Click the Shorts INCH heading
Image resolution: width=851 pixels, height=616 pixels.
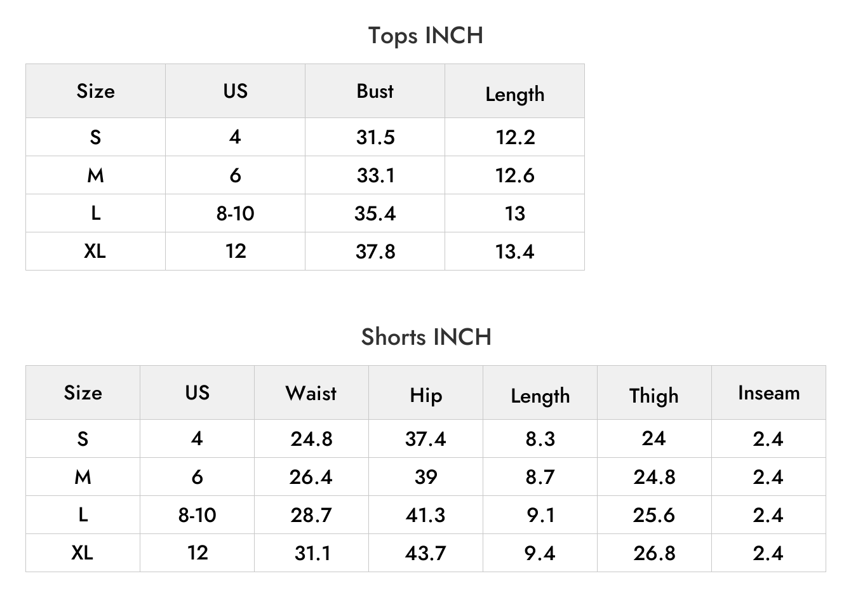click(x=425, y=337)
